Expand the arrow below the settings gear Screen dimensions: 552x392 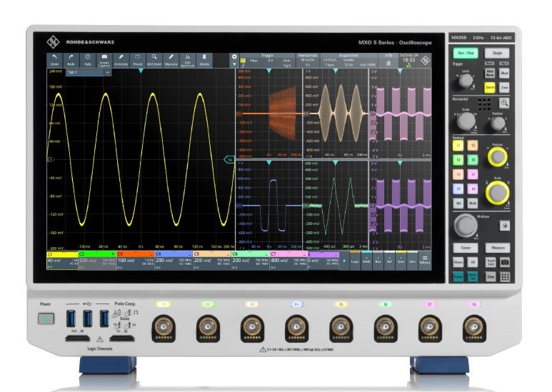click(x=234, y=64)
